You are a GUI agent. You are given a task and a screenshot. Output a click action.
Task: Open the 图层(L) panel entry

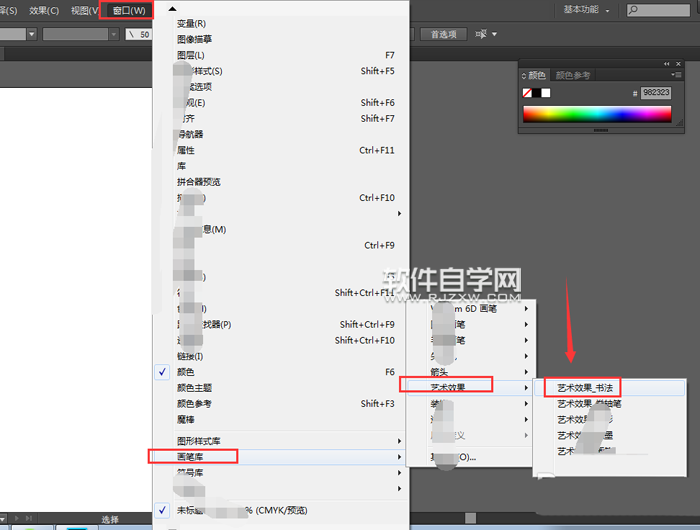click(280, 55)
